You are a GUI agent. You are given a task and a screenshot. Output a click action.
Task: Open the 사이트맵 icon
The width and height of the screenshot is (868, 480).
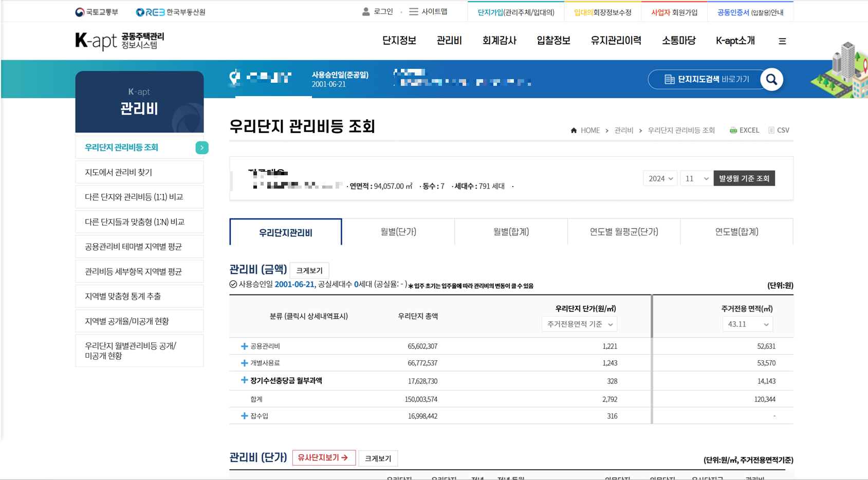pos(413,11)
